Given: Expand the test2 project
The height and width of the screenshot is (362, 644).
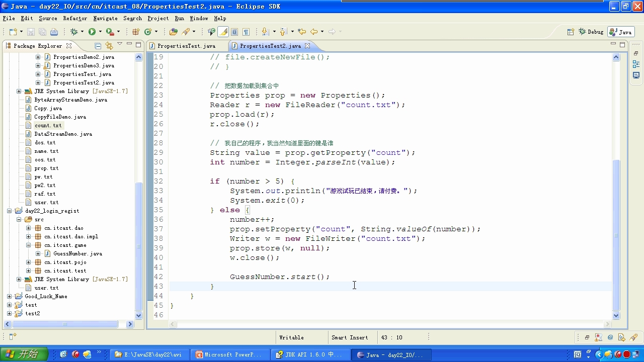Looking at the screenshot, I should 10,313.
